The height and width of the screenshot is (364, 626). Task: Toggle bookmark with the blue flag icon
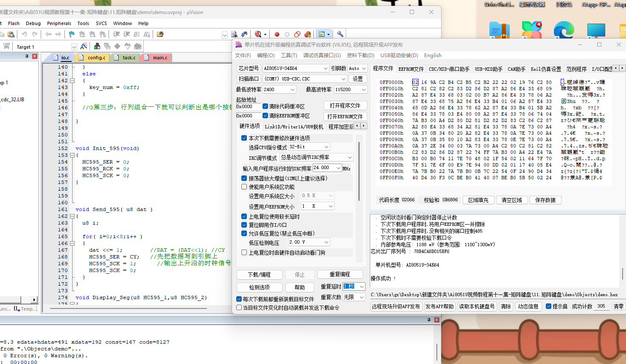[72, 34]
